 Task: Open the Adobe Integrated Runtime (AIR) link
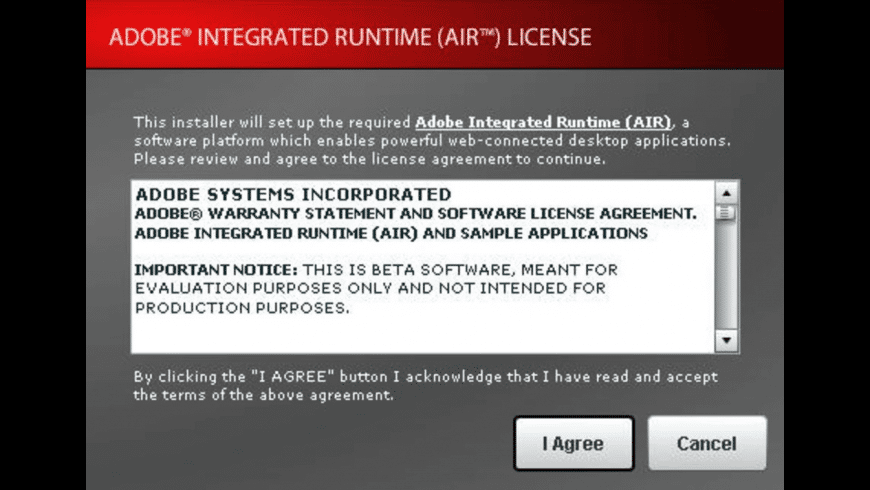point(543,122)
